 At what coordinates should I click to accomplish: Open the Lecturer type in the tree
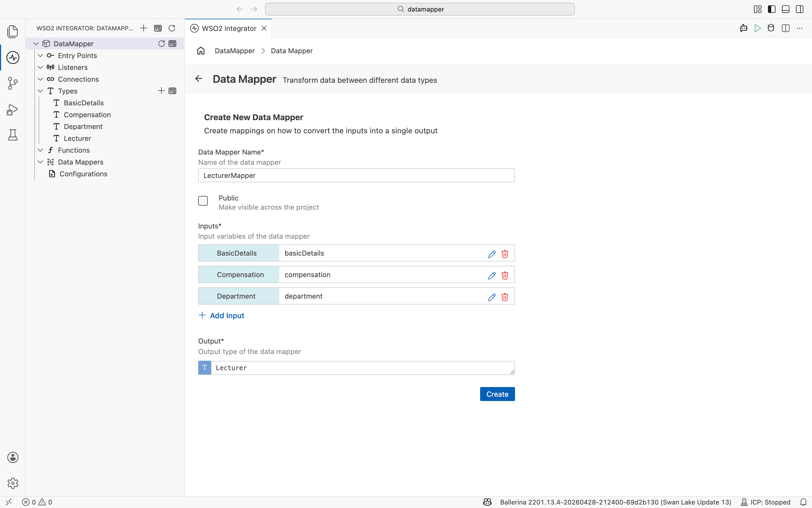(78, 138)
